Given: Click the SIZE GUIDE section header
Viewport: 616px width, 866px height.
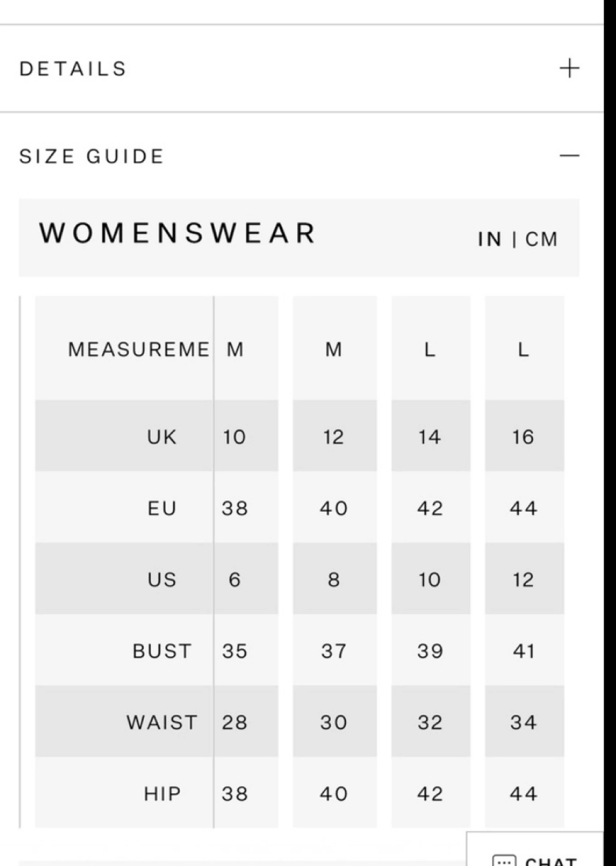Looking at the screenshot, I should (91, 156).
